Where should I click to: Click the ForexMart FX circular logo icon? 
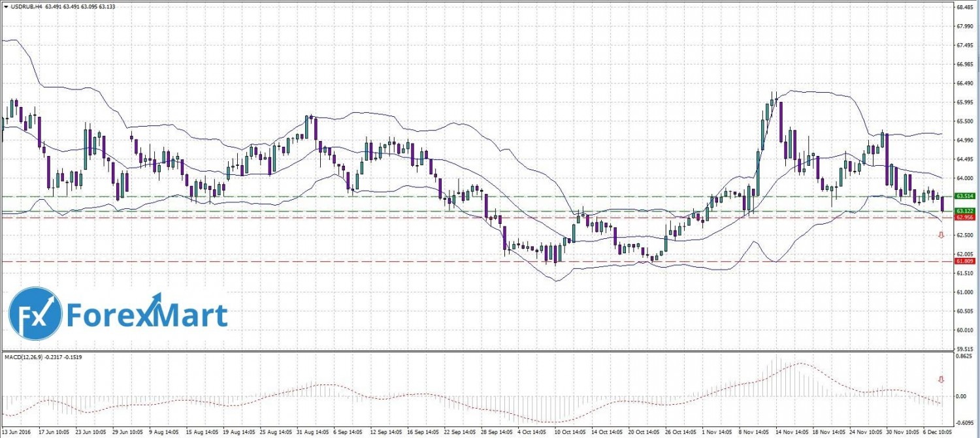tap(35, 314)
